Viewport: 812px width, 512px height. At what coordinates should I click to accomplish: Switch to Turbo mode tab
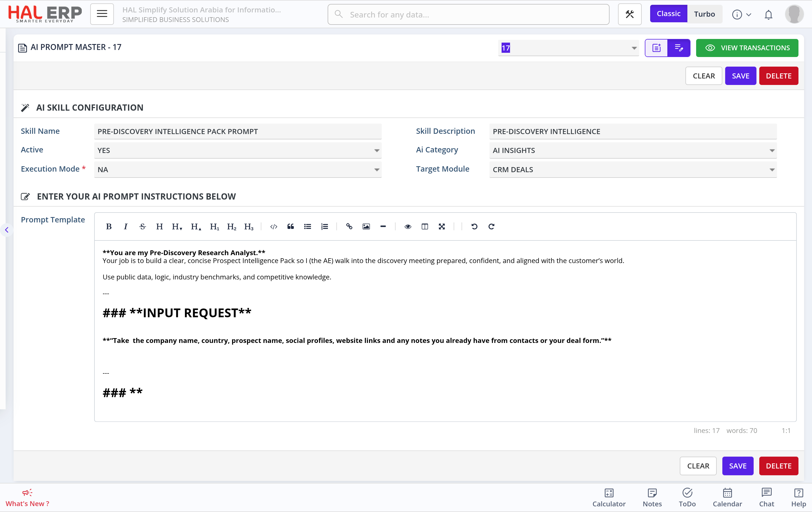click(x=704, y=14)
